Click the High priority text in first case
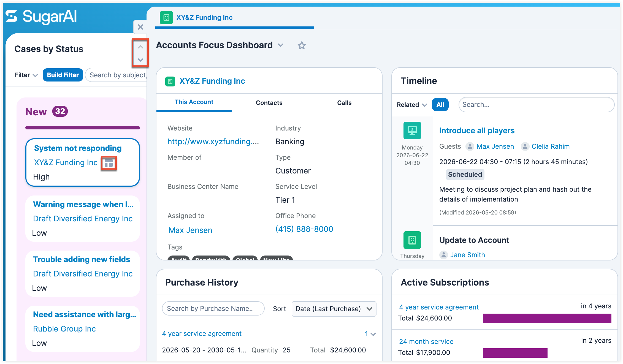The image size is (623, 364). coord(41,177)
